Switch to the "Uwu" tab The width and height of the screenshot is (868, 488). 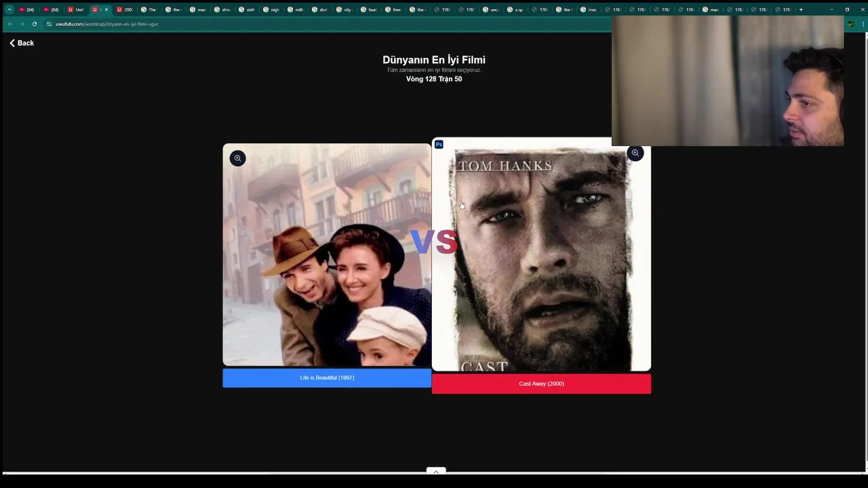(x=76, y=9)
